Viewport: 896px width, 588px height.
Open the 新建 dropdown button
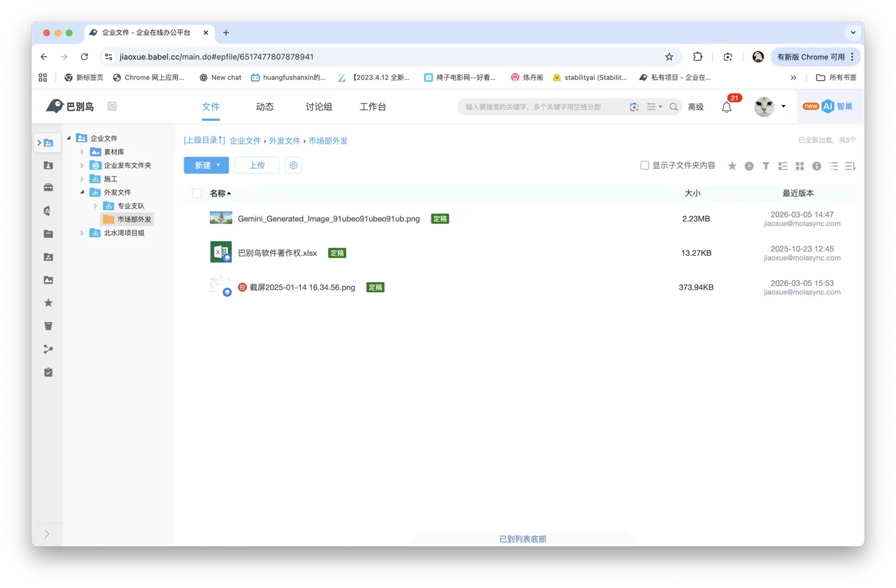[206, 165]
